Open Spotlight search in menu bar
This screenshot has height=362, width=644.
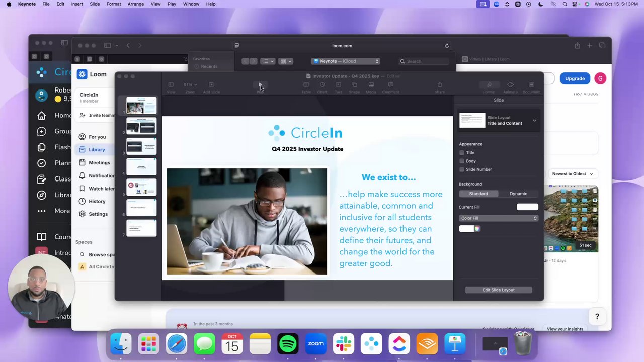click(565, 4)
